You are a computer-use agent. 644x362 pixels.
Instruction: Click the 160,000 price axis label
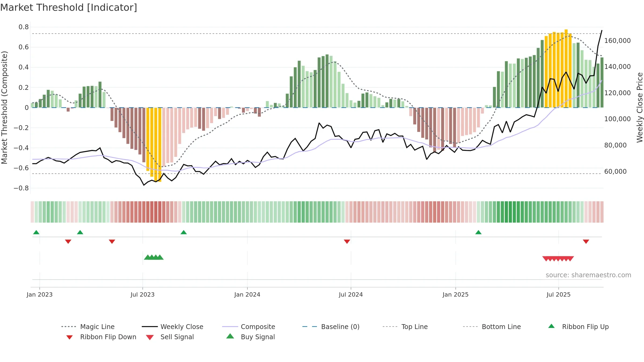click(x=617, y=40)
